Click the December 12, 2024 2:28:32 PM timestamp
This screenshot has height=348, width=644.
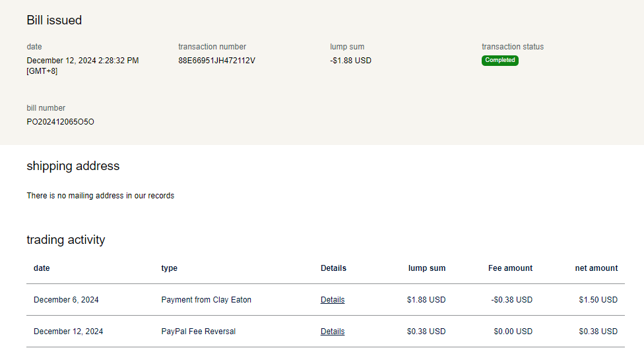pyautogui.click(x=82, y=61)
